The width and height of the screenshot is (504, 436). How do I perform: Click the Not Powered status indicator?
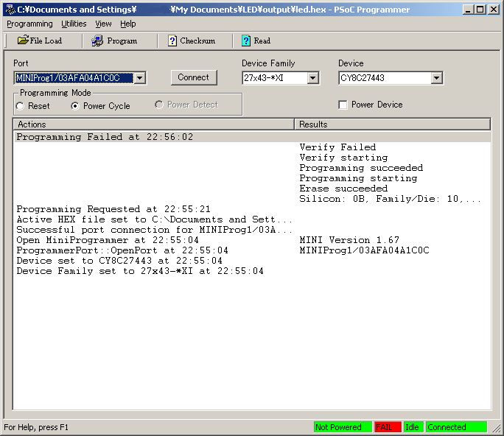(342, 427)
